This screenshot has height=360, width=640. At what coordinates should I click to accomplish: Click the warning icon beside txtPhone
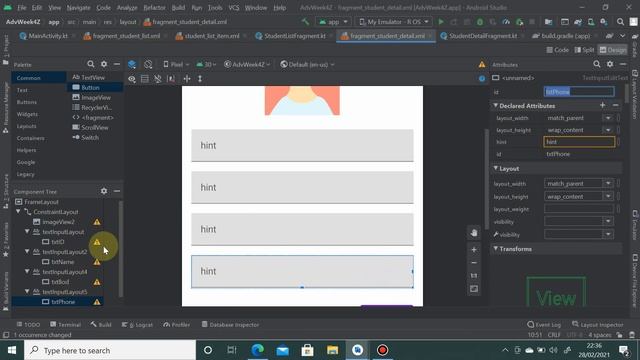click(97, 302)
